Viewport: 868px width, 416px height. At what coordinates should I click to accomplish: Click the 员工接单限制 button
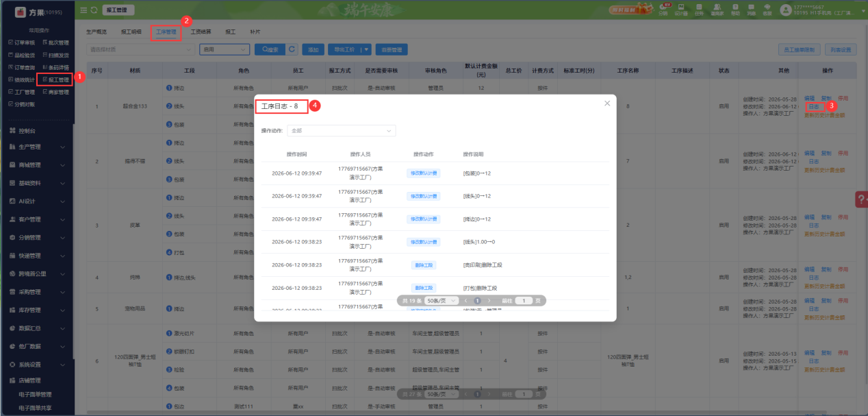[800, 50]
